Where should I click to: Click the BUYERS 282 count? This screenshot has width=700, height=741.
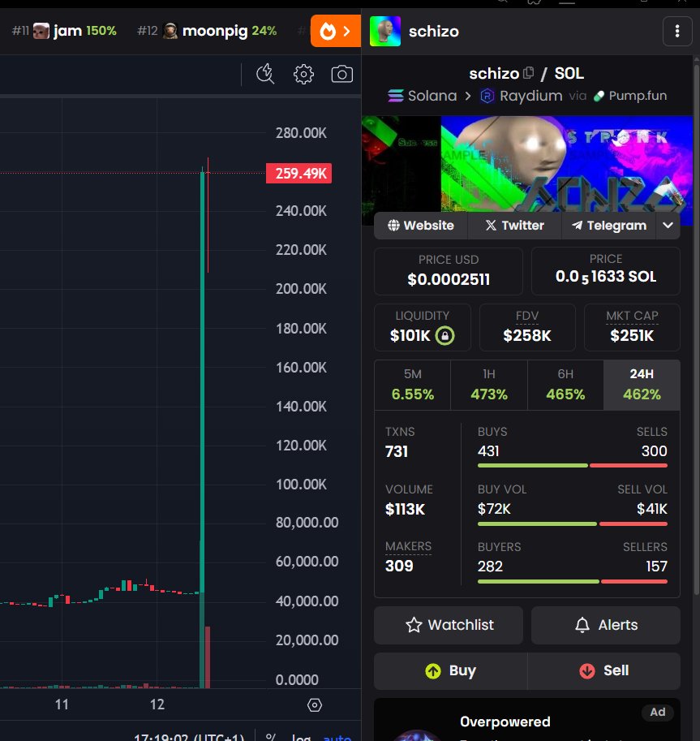(490, 567)
